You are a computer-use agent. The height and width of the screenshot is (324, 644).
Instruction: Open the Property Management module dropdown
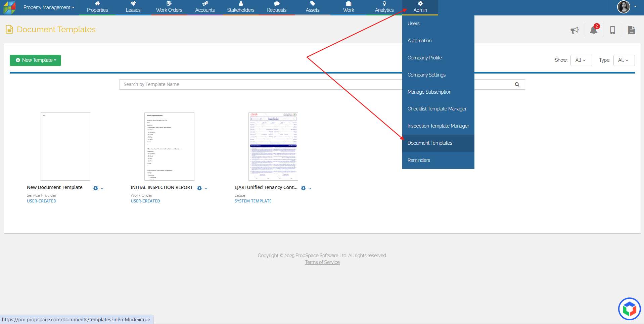pos(49,7)
